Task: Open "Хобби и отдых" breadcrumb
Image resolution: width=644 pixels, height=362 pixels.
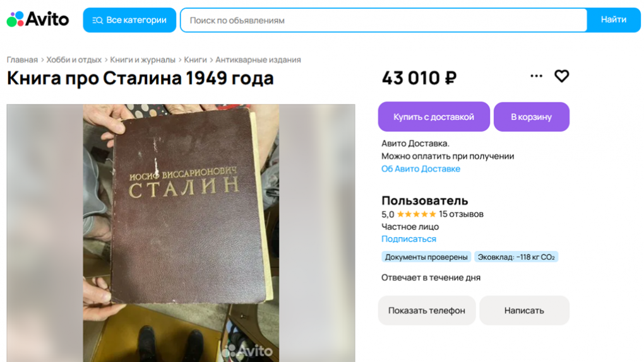Action: pyautogui.click(x=74, y=60)
